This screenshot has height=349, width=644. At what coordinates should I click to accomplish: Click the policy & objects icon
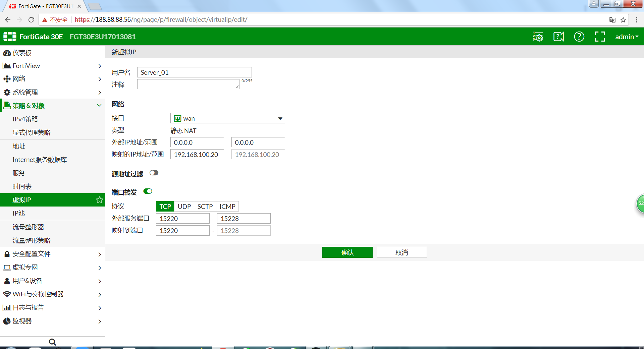pyautogui.click(x=7, y=106)
